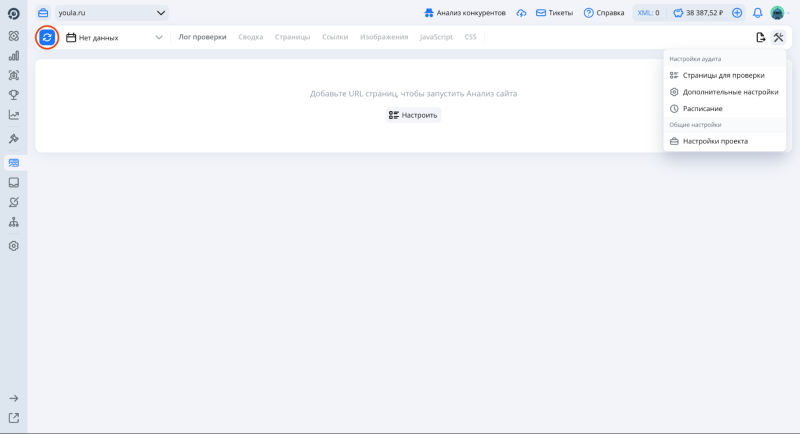Screen dimensions: 800x434
Task: Click the cloud upload icon
Action: pos(521,13)
